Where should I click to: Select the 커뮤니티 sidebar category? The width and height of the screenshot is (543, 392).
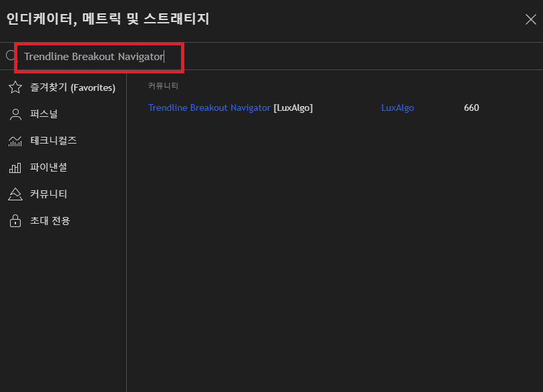point(63,194)
